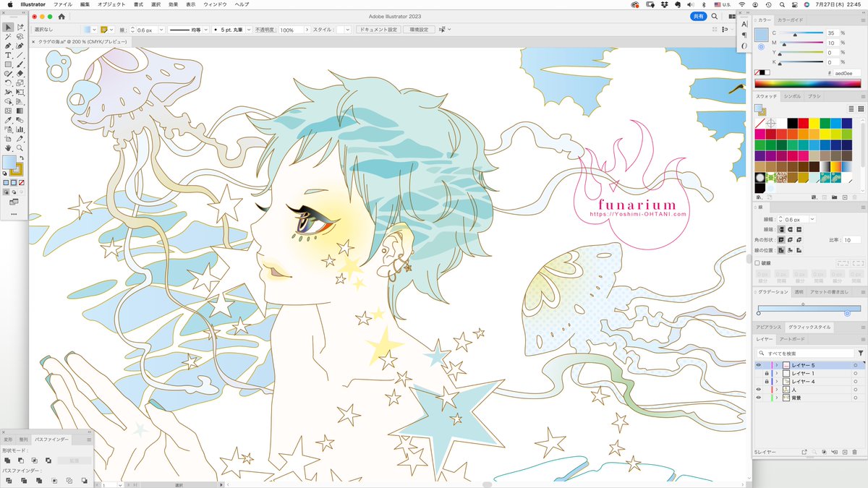Swap fill and stroke colors

(21, 158)
